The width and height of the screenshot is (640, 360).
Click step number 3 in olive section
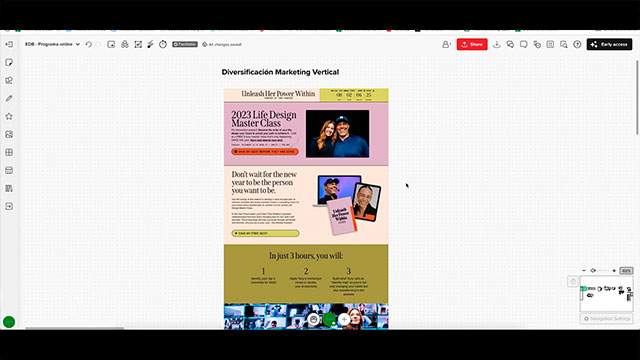349,271
